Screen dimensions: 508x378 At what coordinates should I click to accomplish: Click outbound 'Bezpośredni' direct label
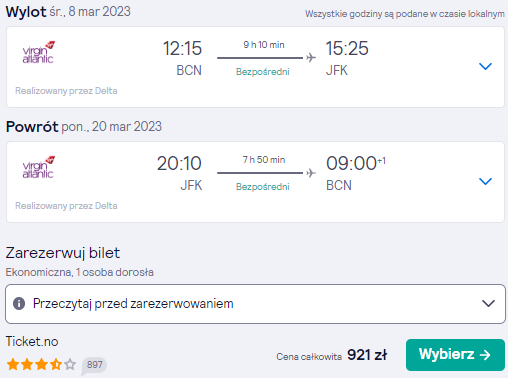coord(263,72)
